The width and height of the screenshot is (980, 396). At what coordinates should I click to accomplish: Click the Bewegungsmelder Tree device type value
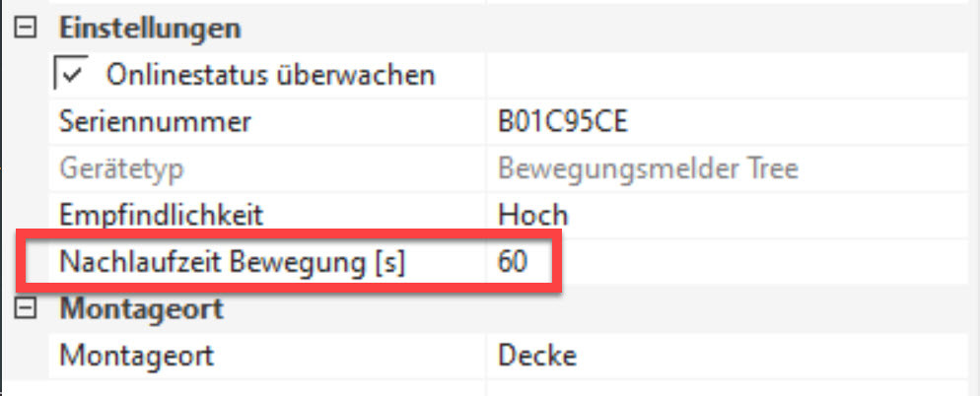click(x=648, y=168)
